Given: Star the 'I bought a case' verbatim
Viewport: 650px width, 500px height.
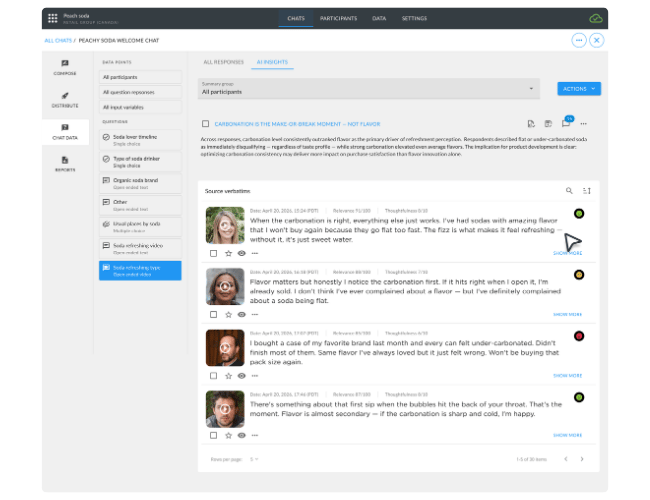Looking at the screenshot, I should click(228, 376).
